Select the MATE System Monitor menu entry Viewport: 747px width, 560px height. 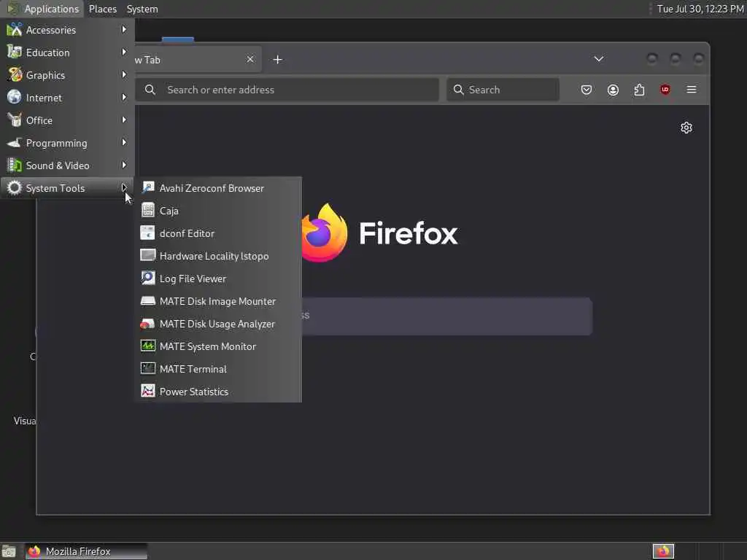click(218, 346)
